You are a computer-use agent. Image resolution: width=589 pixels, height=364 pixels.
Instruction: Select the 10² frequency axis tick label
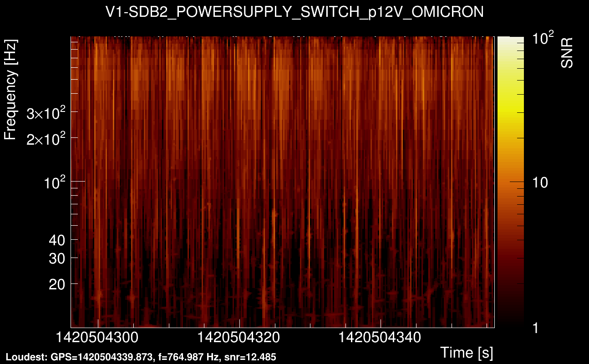tap(54, 184)
